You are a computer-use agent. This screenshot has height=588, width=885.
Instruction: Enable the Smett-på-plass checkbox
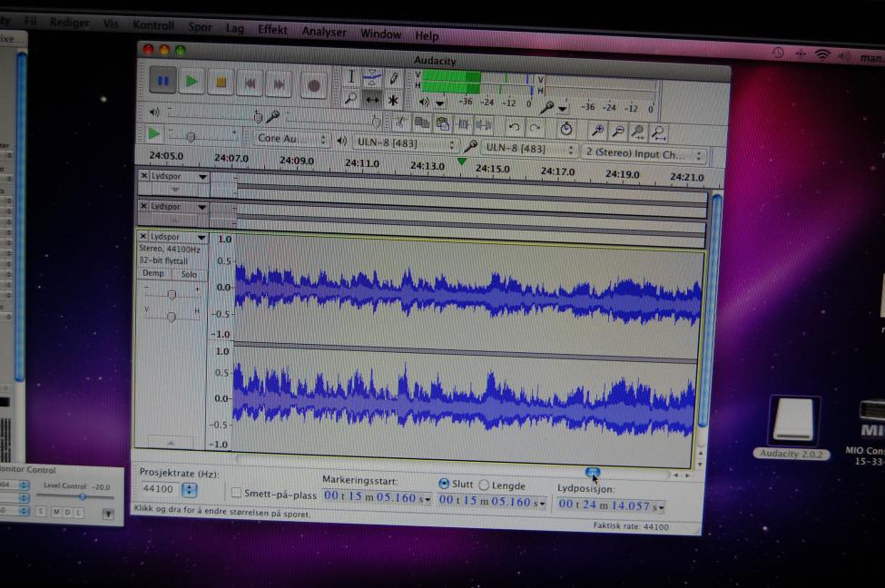237,492
